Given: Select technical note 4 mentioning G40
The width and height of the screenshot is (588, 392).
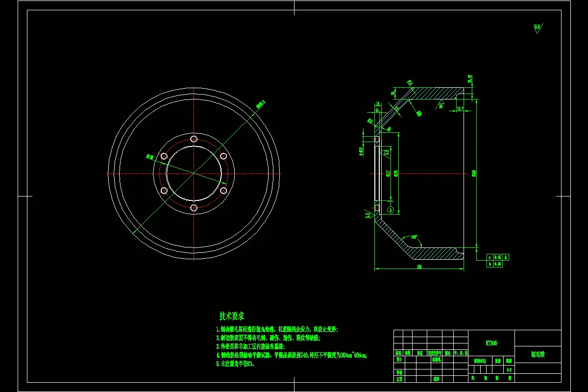Looking at the screenshot, I should [292, 355].
